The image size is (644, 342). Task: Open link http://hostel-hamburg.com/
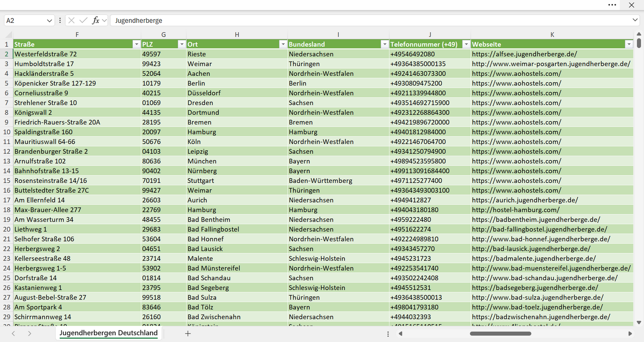click(516, 210)
